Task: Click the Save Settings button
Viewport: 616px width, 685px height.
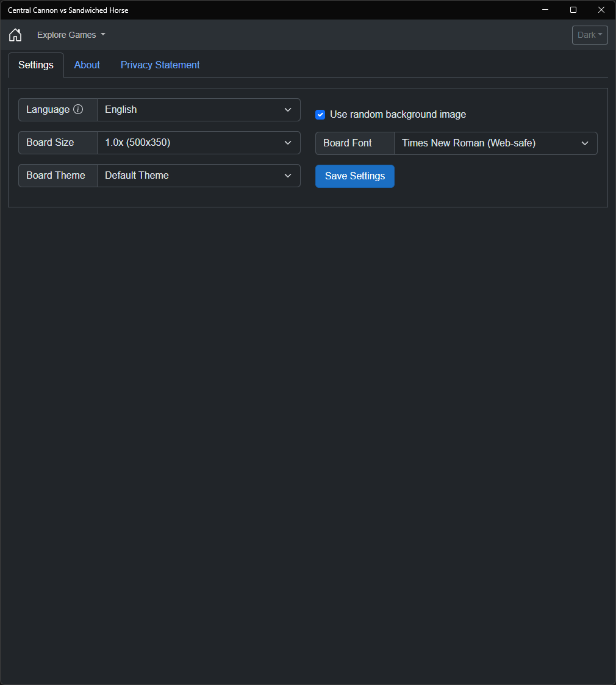Action: 355,176
